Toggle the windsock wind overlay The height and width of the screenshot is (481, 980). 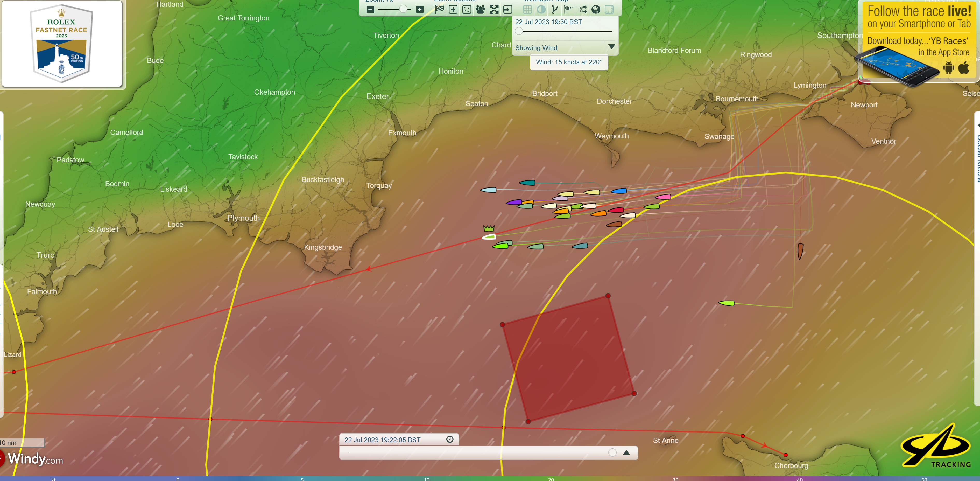(569, 10)
